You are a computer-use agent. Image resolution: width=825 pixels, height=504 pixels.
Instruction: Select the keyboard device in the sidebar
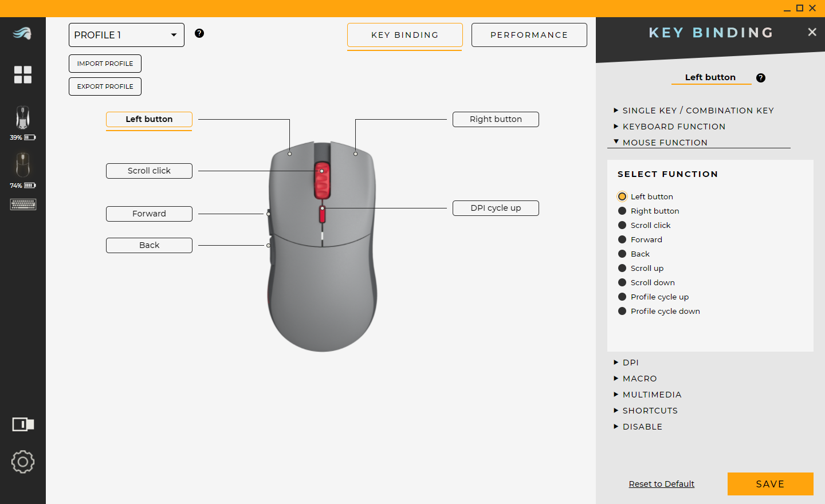[23, 204]
